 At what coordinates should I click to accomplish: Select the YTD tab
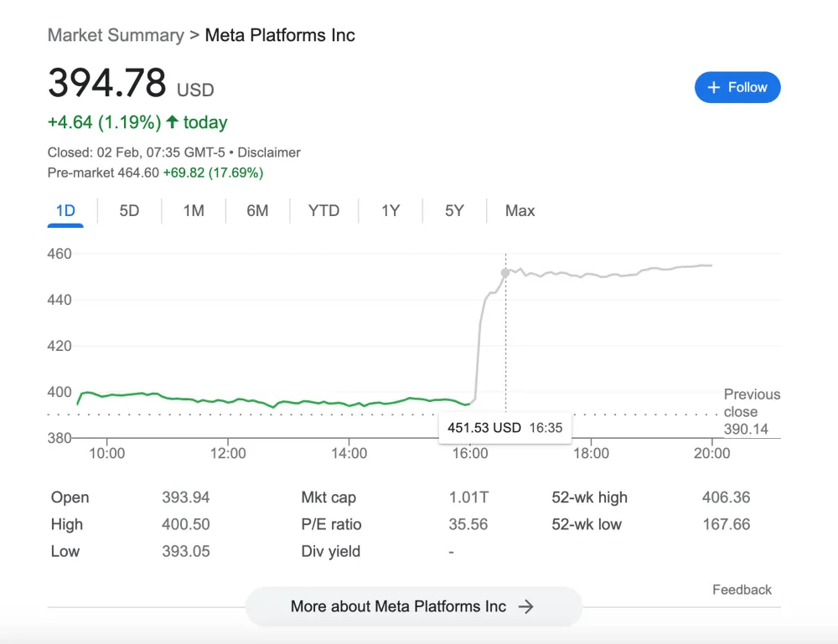click(323, 211)
